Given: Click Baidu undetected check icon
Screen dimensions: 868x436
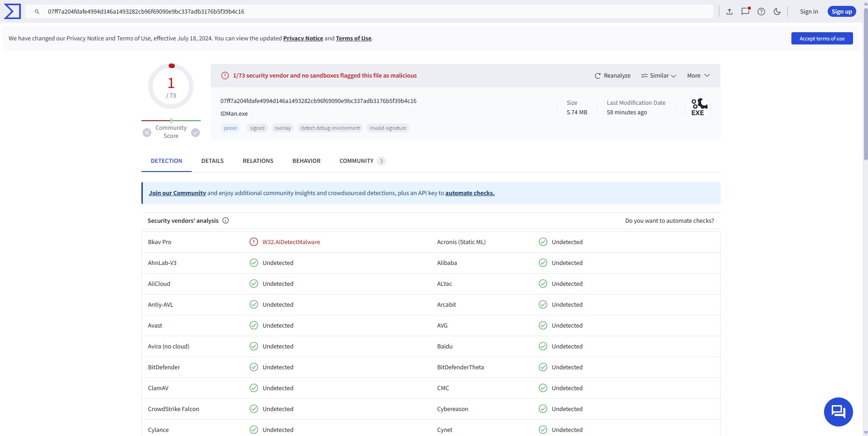Looking at the screenshot, I should [543, 346].
